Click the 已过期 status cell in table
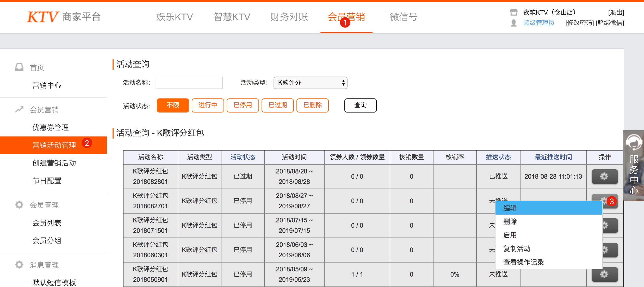 [243, 176]
